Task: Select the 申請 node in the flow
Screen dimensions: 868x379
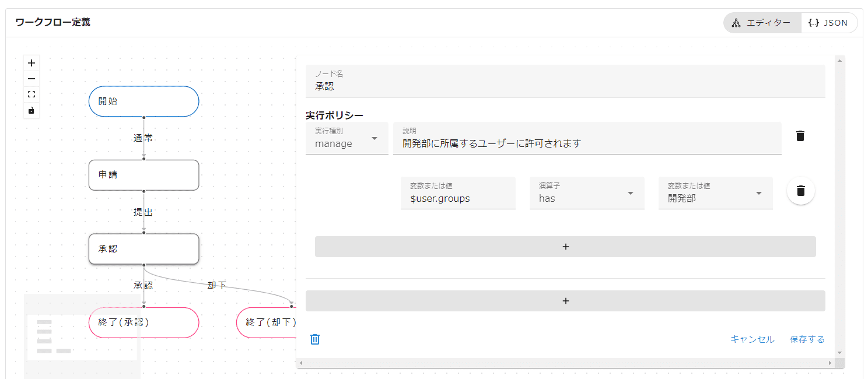Action: point(144,175)
